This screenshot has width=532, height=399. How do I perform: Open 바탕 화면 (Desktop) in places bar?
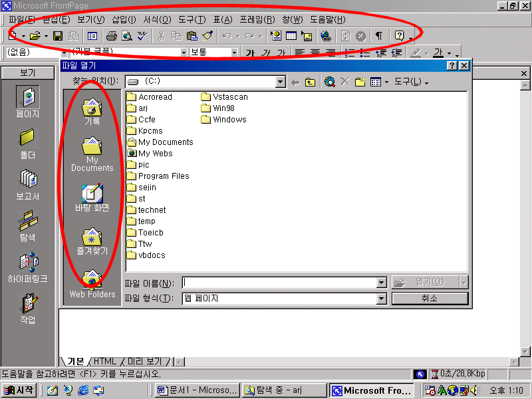pos(92,198)
